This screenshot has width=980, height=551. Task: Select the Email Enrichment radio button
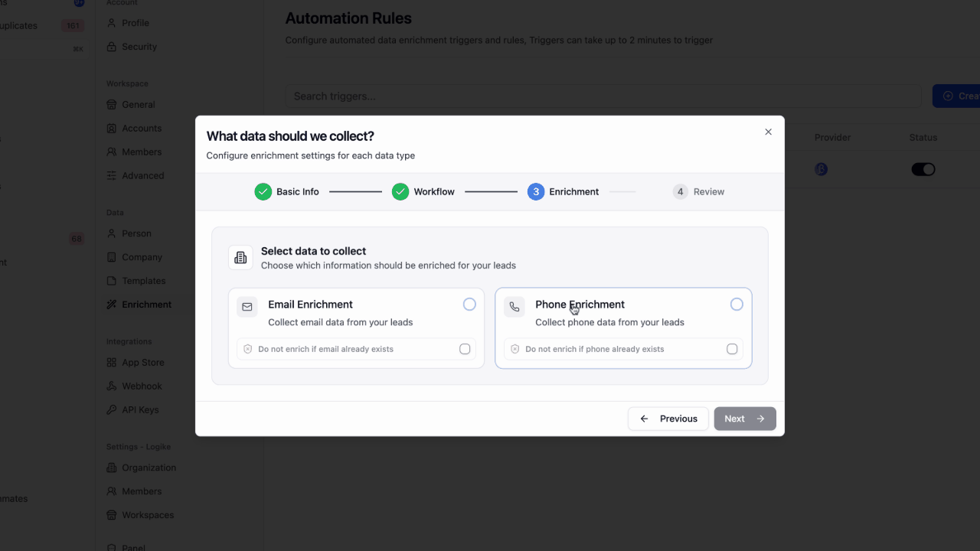point(469,305)
